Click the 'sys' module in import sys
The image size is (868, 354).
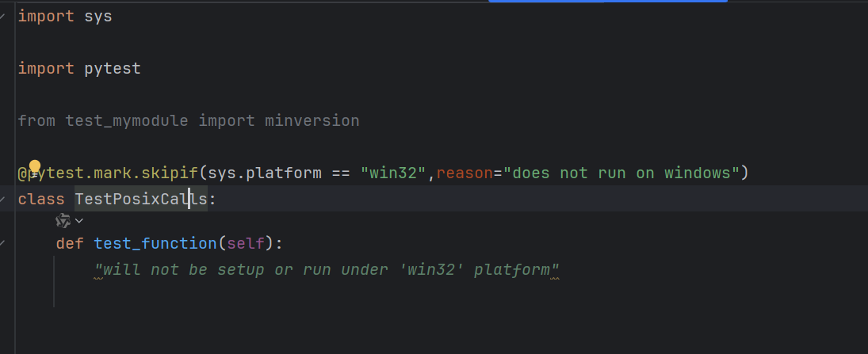[98, 17]
